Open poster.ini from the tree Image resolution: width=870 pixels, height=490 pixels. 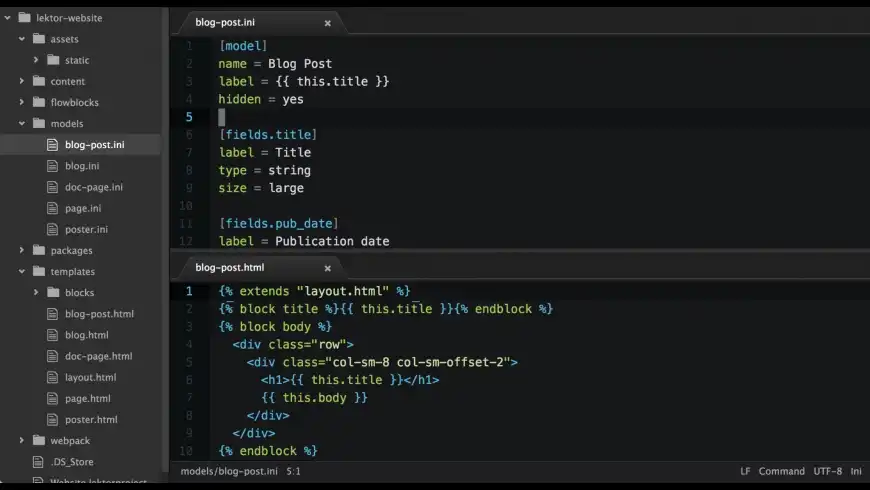coord(87,229)
